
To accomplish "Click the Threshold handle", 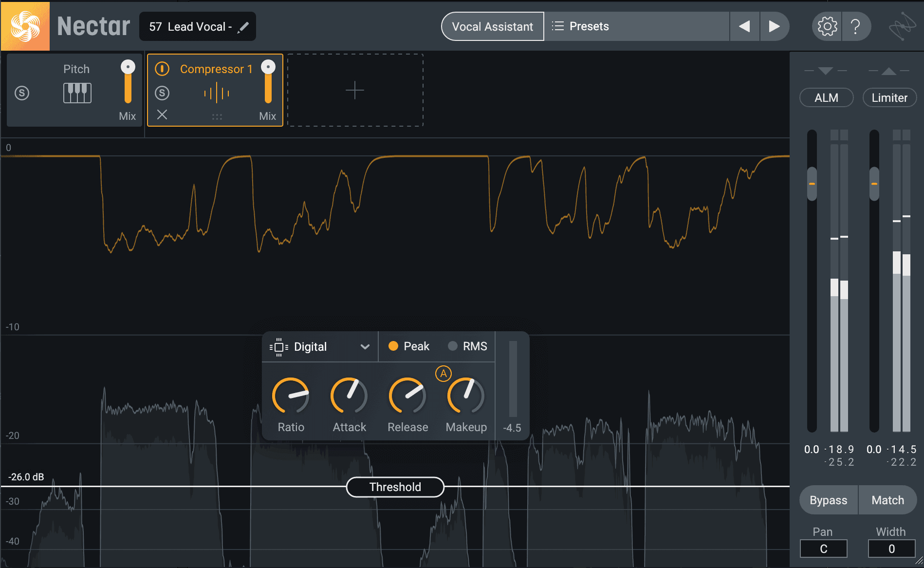I will click(x=395, y=487).
